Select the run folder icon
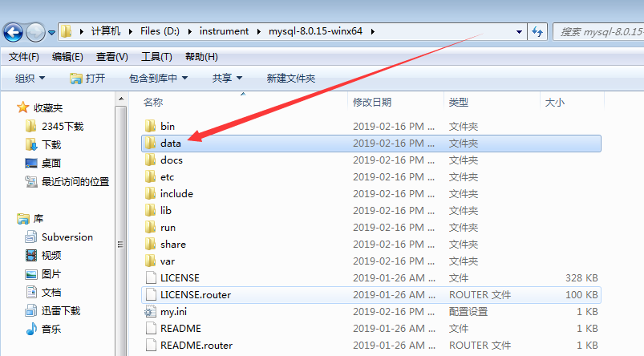Viewport: 644px width, 356px height. pos(150,227)
